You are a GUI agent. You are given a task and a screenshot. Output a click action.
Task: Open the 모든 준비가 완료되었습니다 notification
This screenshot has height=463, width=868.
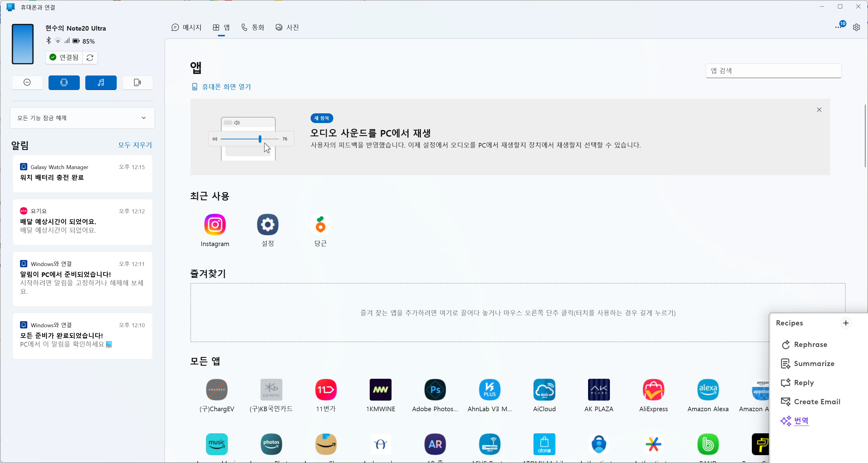pyautogui.click(x=82, y=336)
